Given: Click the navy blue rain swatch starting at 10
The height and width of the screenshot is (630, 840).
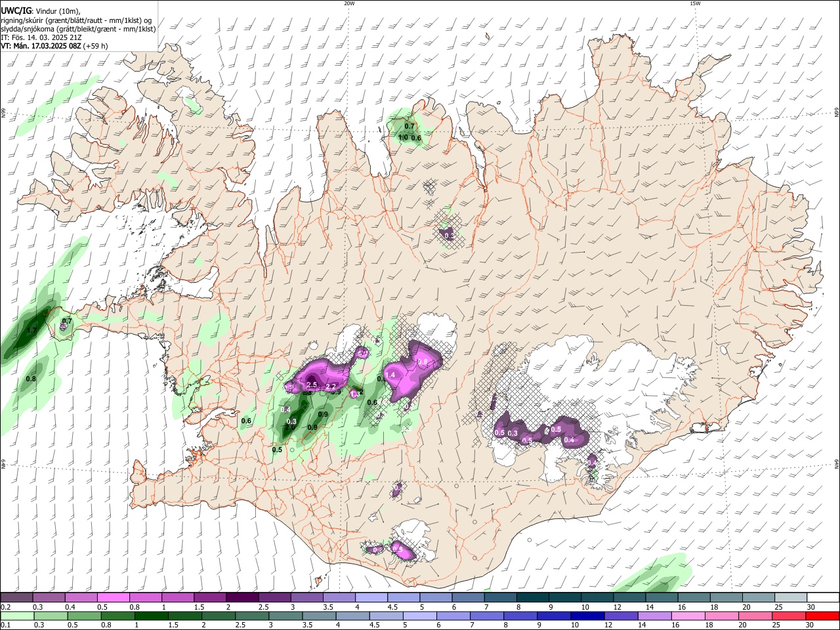Looking at the screenshot, I should (588, 616).
